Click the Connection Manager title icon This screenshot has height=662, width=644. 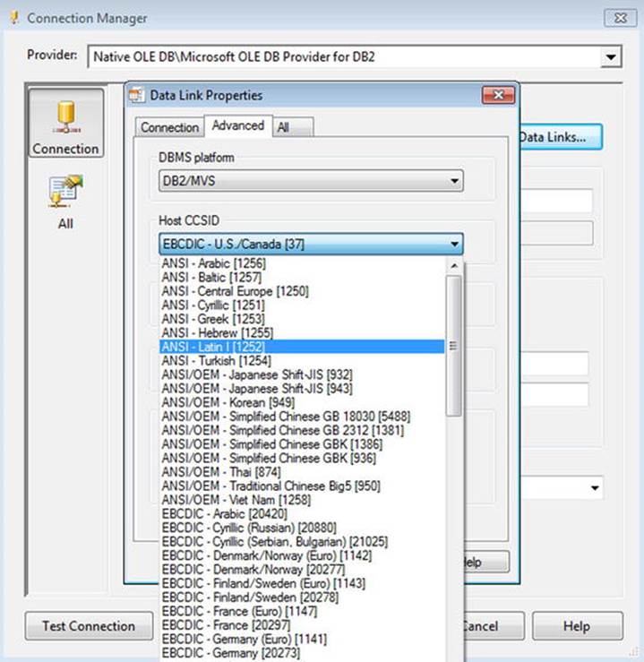[14, 18]
